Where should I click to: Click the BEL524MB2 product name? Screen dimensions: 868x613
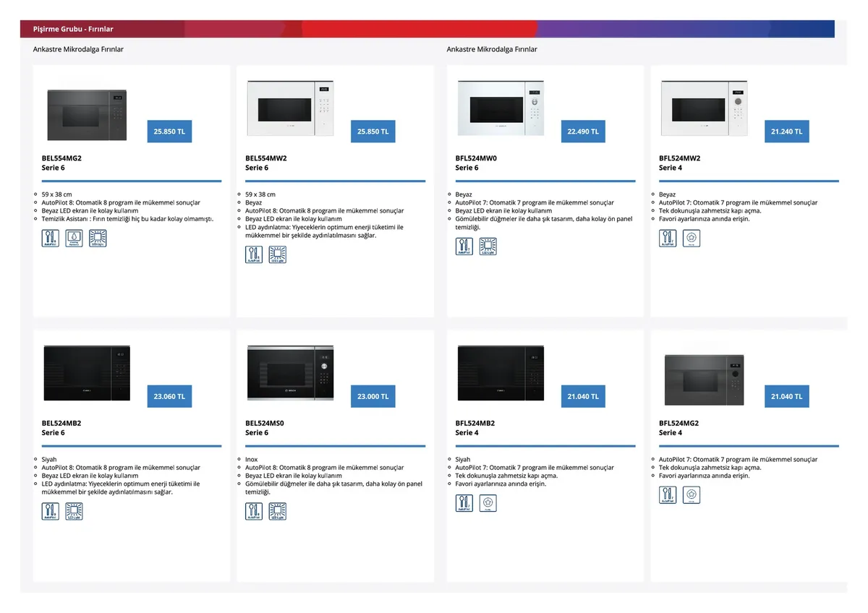[61, 423]
